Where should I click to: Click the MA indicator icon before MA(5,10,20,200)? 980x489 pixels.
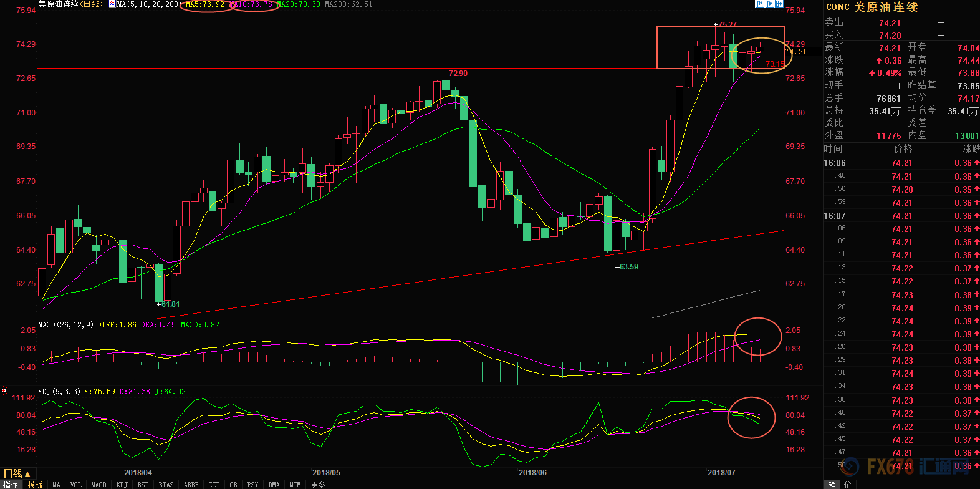(x=112, y=4)
